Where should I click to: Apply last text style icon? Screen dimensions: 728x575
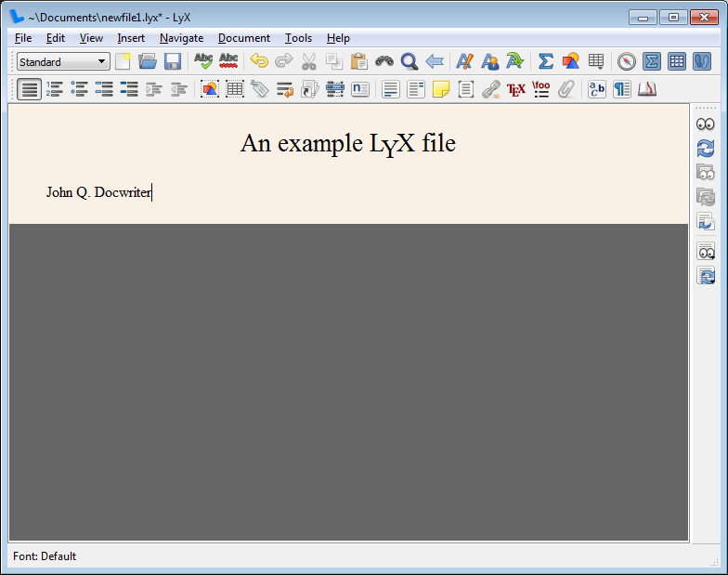[x=514, y=61]
